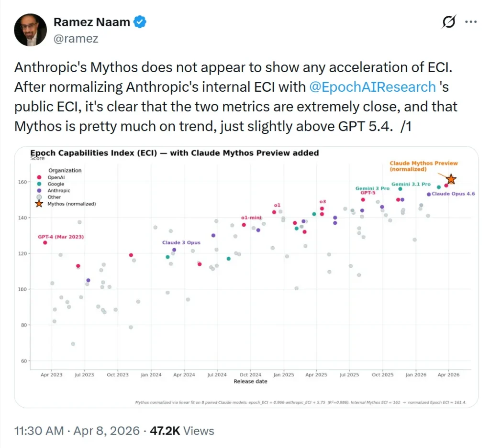Follow the @EpochAIResearch mention link

point(373,87)
